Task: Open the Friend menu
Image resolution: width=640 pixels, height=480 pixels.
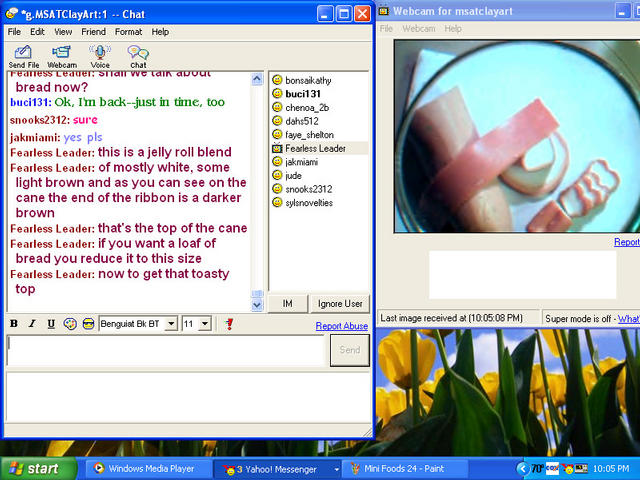Action: click(93, 32)
